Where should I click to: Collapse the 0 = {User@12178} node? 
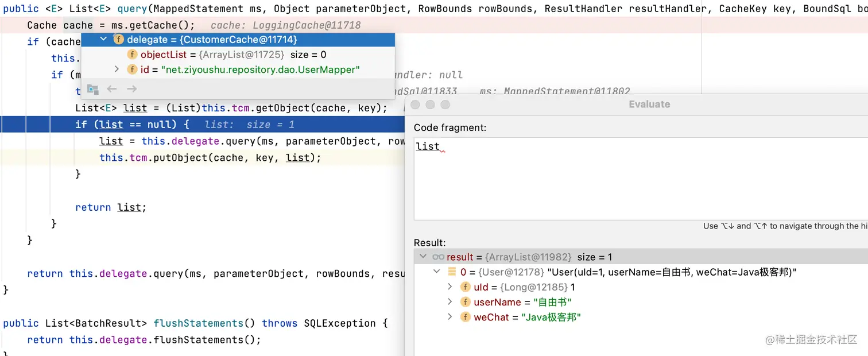(x=436, y=272)
